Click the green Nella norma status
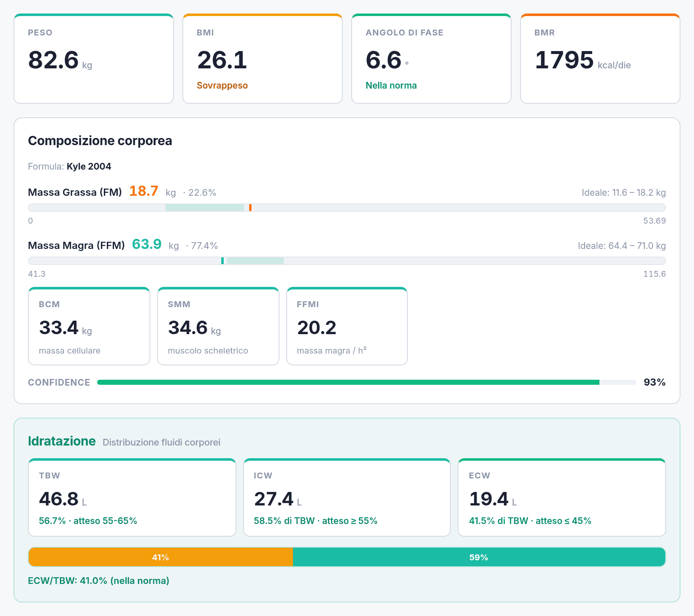Screen dimensions: 694x616 pos(391,85)
